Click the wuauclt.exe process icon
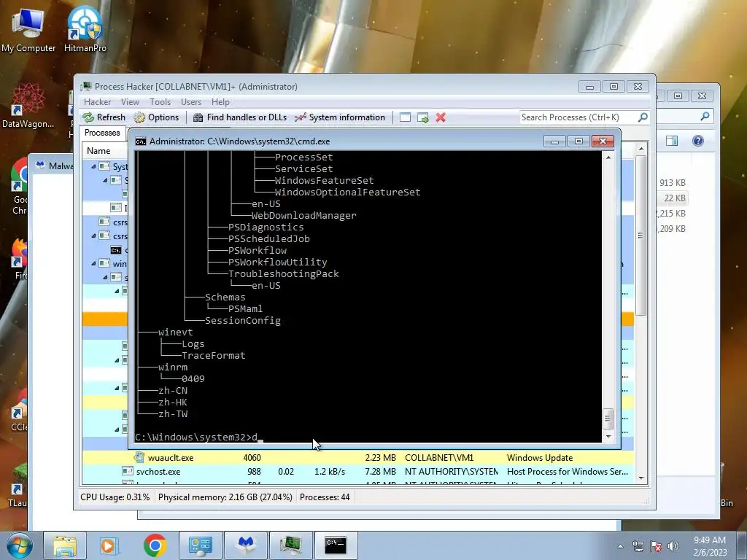747x560 pixels. click(139, 458)
